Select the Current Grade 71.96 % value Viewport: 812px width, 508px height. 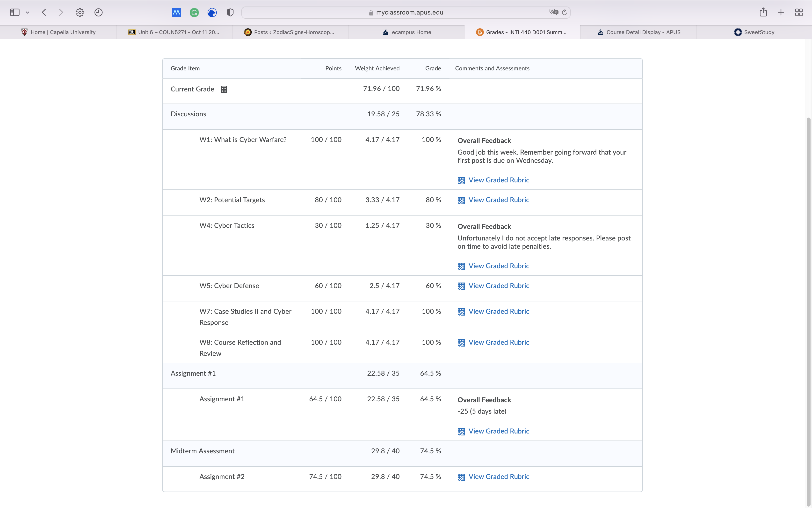click(x=428, y=89)
